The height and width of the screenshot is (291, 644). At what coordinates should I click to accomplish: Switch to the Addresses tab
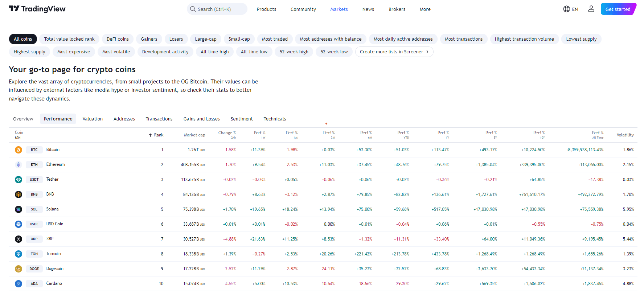tap(124, 119)
